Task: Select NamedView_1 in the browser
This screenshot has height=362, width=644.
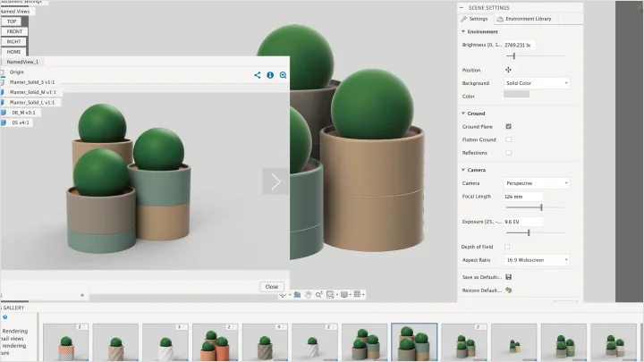Action: point(22,62)
